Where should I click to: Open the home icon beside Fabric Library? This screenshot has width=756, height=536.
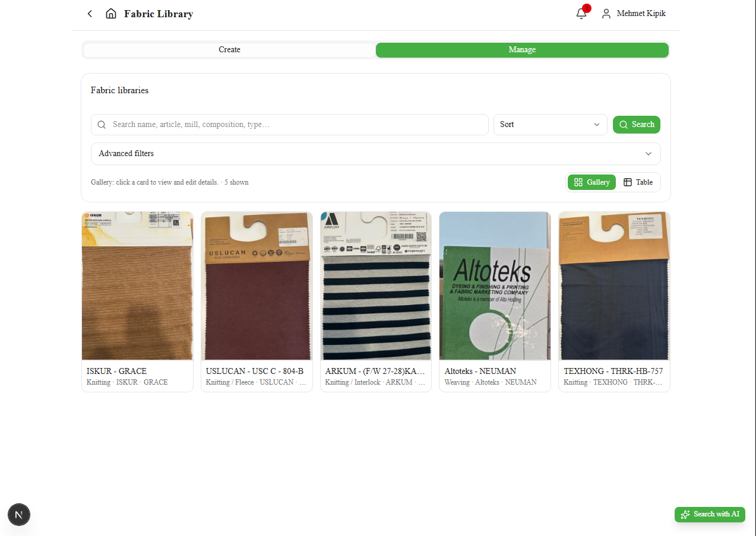(111, 14)
